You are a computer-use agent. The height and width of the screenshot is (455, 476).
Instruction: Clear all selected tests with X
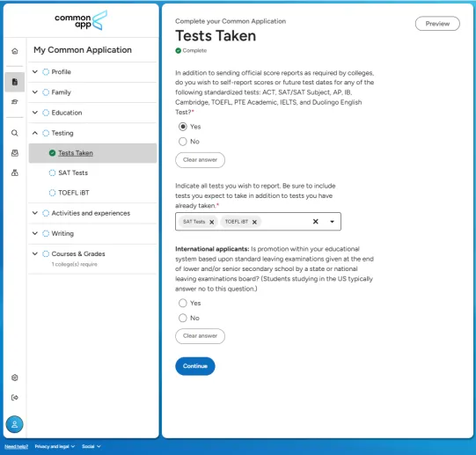[x=316, y=222]
